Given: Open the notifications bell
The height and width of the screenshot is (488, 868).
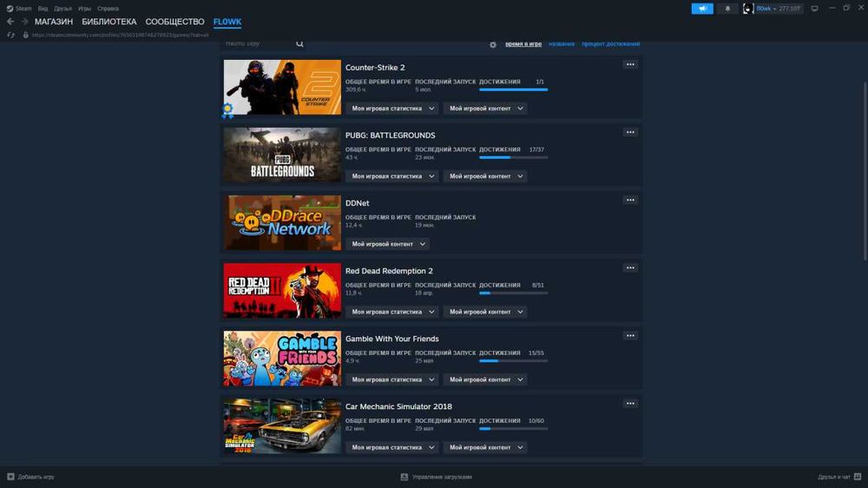Looking at the screenshot, I should (727, 9).
